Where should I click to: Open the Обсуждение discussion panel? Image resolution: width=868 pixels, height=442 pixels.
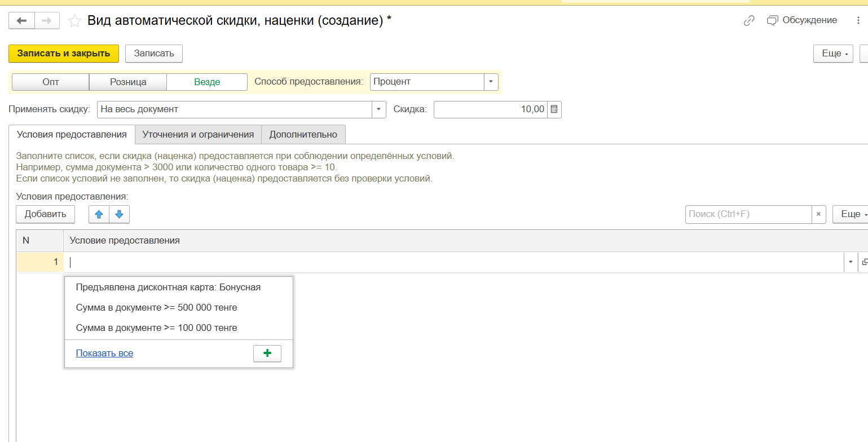[802, 20]
